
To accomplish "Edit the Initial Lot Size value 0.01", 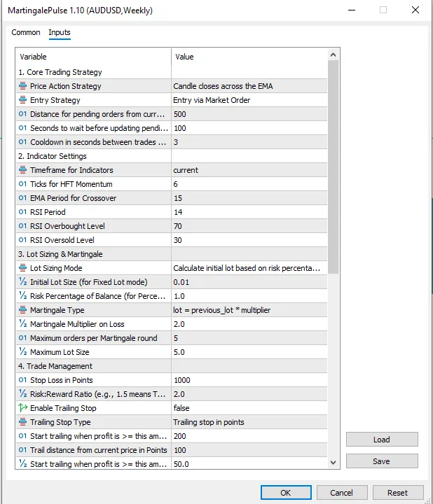I will point(249,282).
